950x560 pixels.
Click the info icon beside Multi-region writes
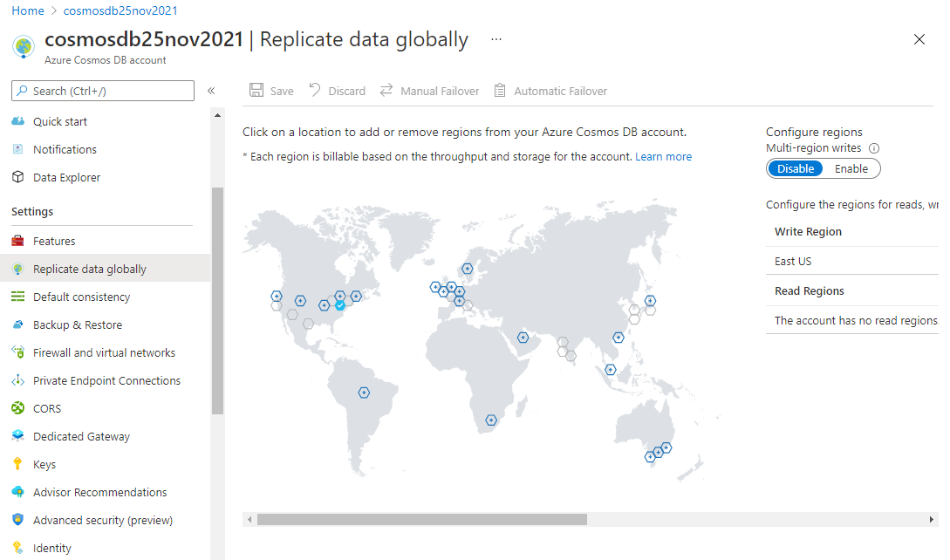(x=873, y=148)
